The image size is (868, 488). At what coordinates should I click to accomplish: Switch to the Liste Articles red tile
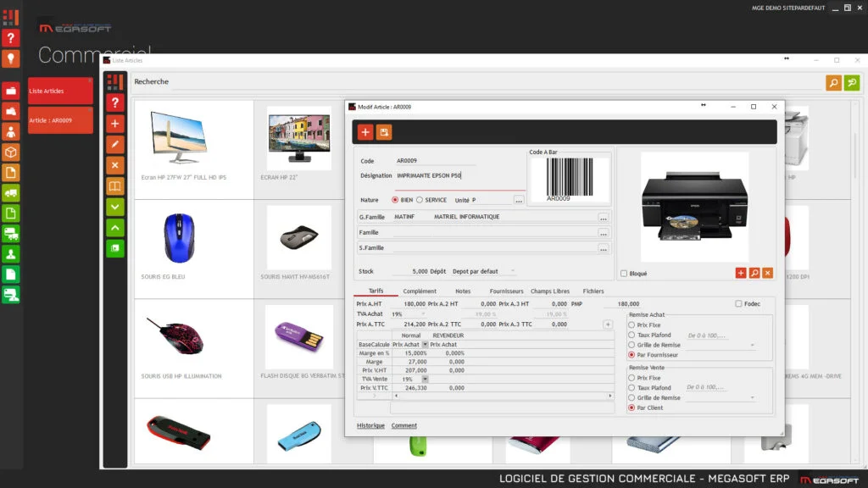coord(60,91)
